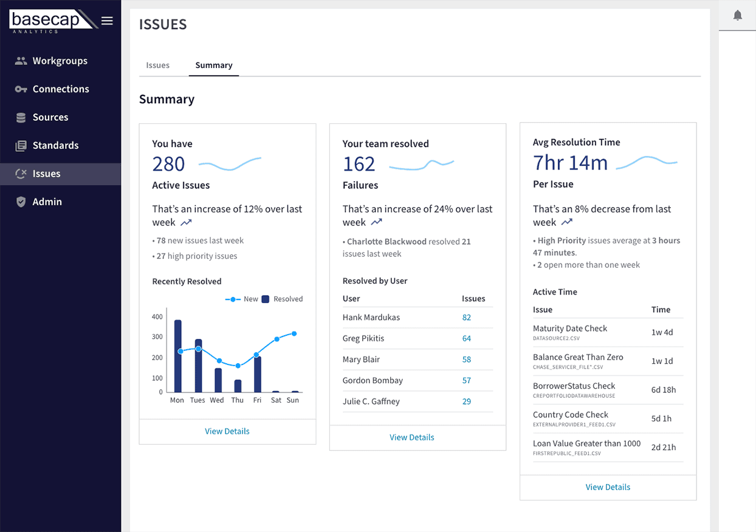
Task: Click the 6d 18h time value
Action: pyautogui.click(x=663, y=390)
